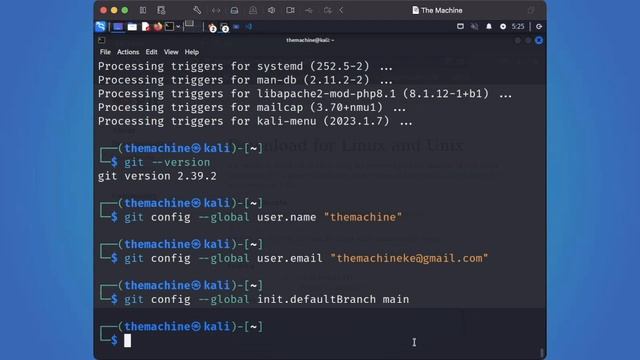Switch to terminal taskbar window group
Screen dimensions: 640x360
click(224, 27)
